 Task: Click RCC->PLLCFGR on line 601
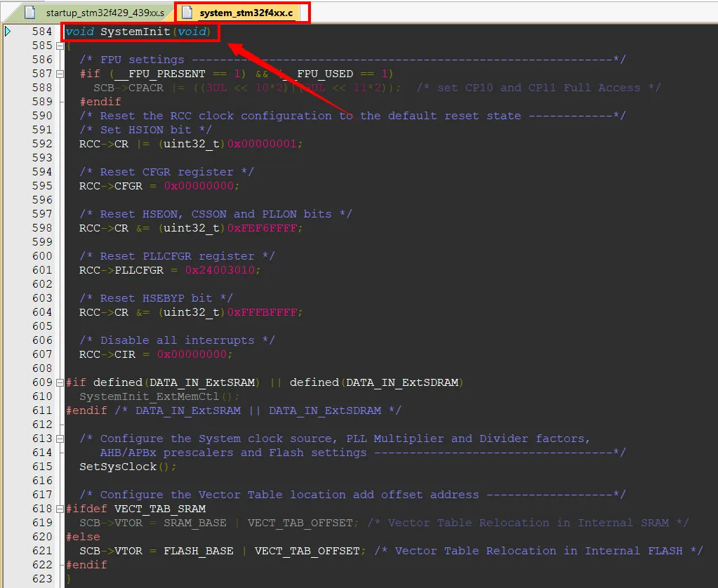click(121, 270)
